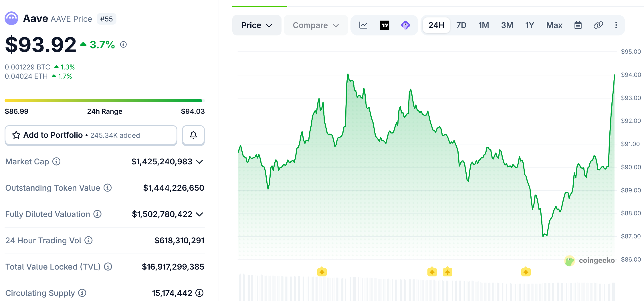Switch to the line chart view icon

[x=363, y=25]
